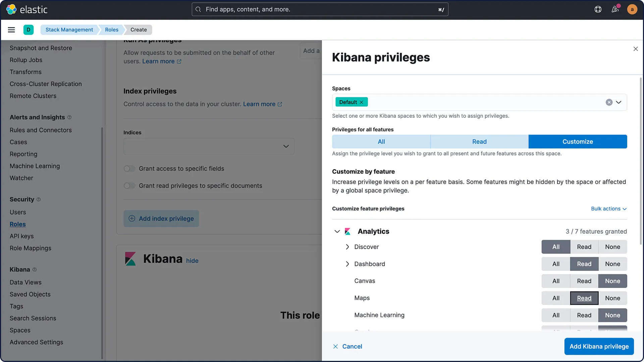Open the Spaces dropdown arrow
644x362 pixels.
pos(619,102)
